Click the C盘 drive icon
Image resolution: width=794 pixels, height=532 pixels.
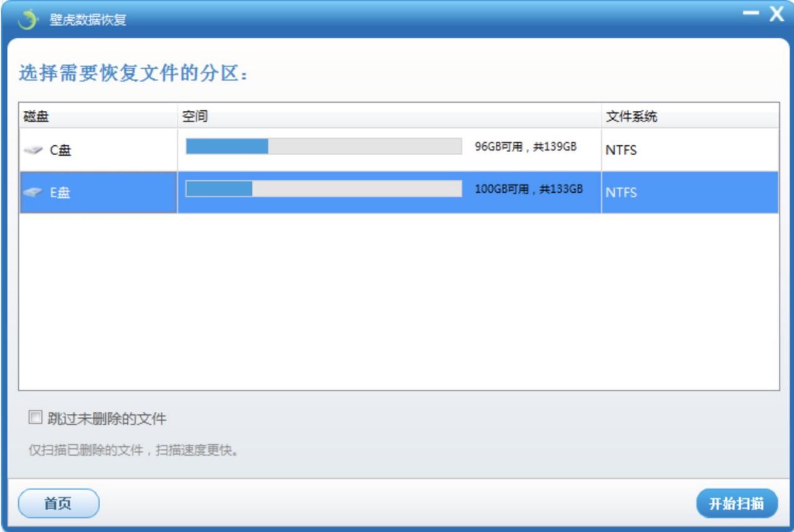coord(33,150)
